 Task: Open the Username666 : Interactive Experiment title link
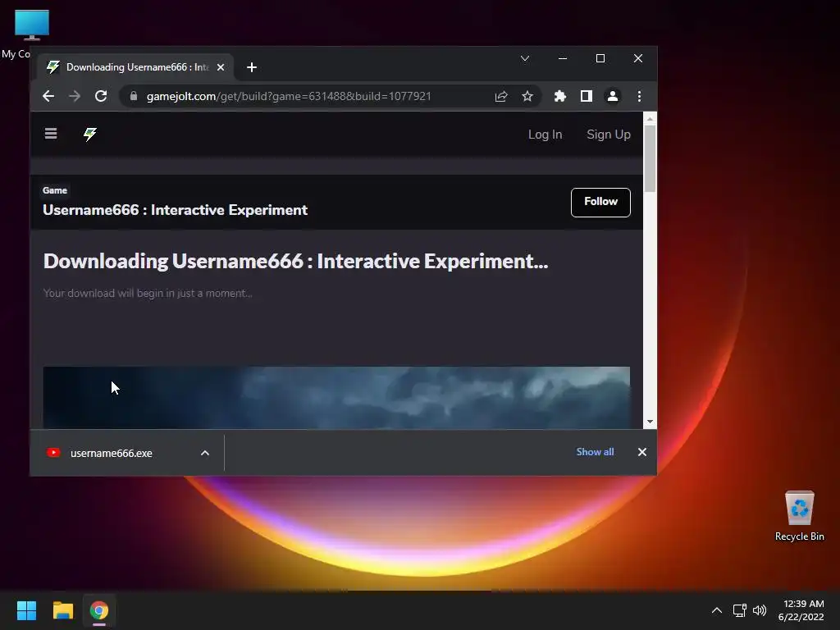(176, 210)
